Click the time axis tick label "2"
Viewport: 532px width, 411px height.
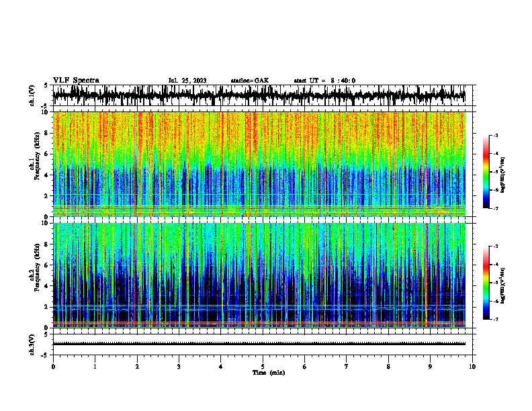tap(137, 367)
